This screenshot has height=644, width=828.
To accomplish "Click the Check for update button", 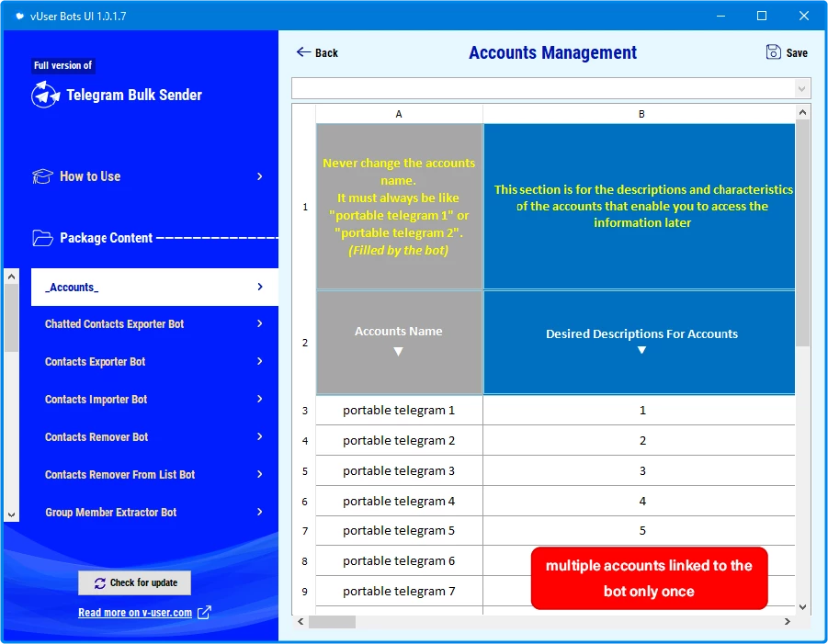I will pyautogui.click(x=135, y=582).
